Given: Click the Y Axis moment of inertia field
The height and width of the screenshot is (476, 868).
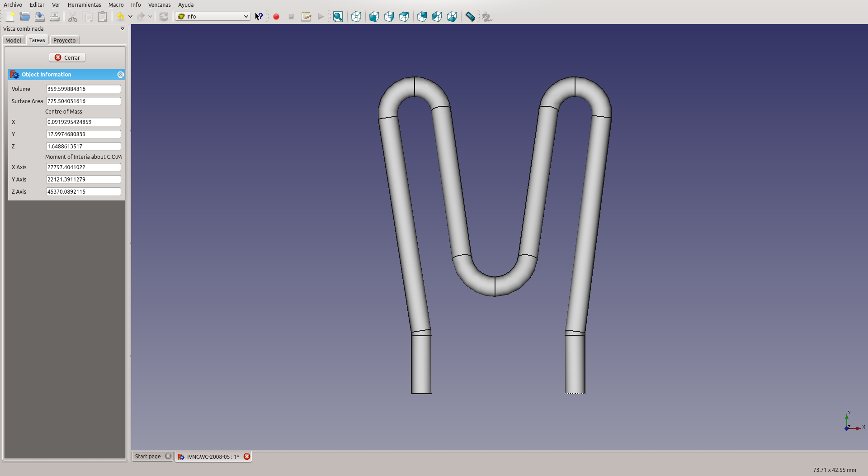Looking at the screenshot, I should (x=83, y=180).
